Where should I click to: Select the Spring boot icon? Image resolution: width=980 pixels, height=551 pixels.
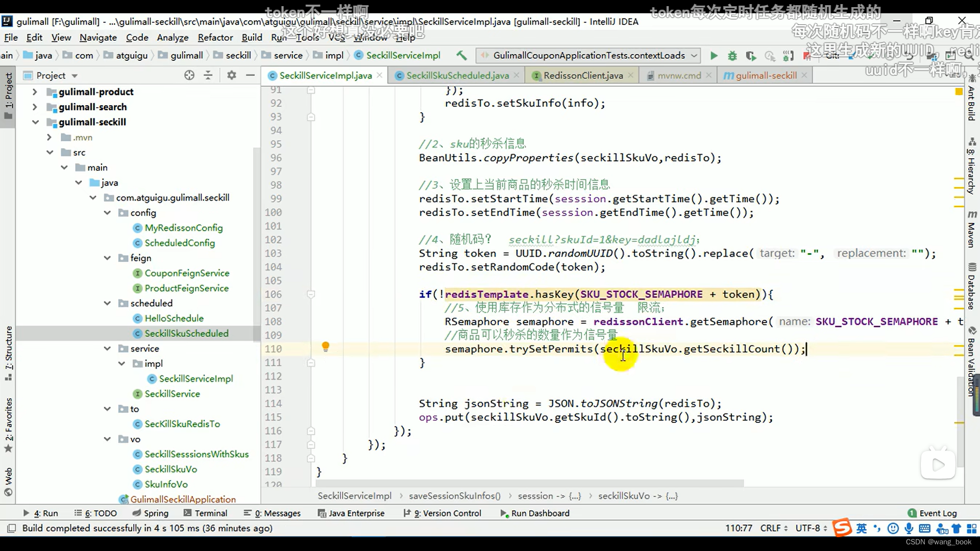(135, 513)
